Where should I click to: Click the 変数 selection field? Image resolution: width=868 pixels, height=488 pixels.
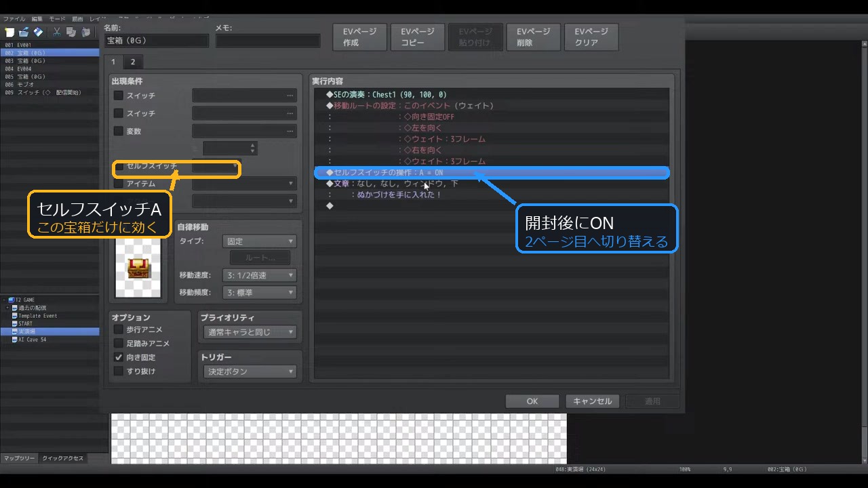(x=244, y=131)
